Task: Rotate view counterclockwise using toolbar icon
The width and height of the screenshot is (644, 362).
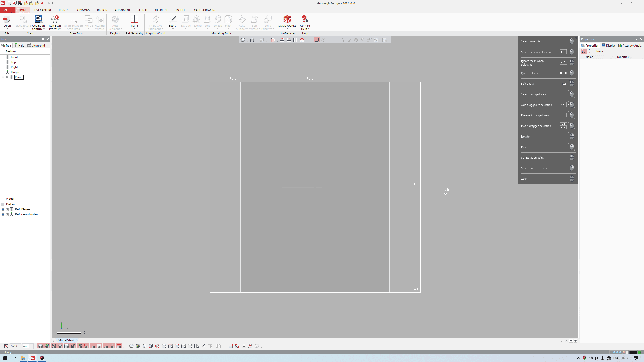Action: tap(282, 40)
